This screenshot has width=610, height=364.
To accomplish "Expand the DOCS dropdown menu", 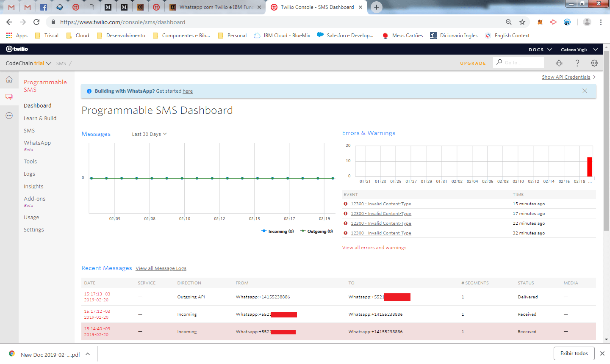I will pos(540,50).
